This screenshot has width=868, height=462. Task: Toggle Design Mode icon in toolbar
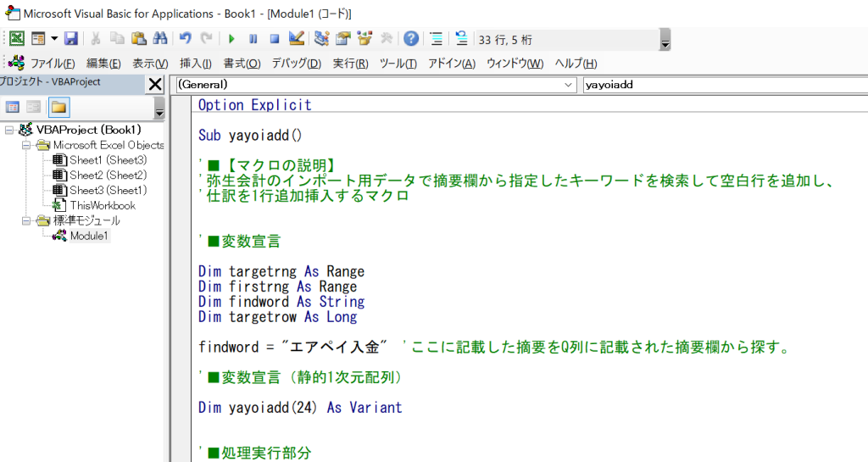coord(296,38)
